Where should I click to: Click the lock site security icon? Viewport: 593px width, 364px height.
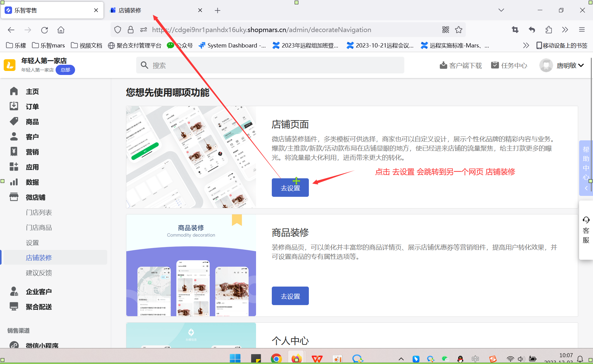131,30
